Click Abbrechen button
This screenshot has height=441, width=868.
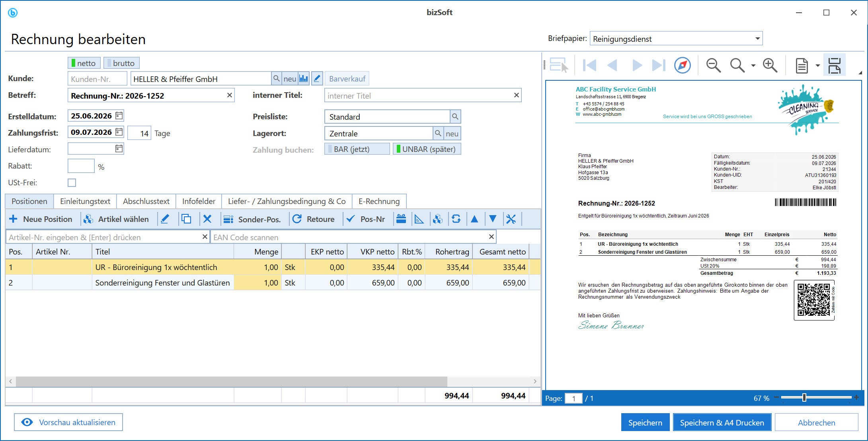pyautogui.click(x=816, y=422)
